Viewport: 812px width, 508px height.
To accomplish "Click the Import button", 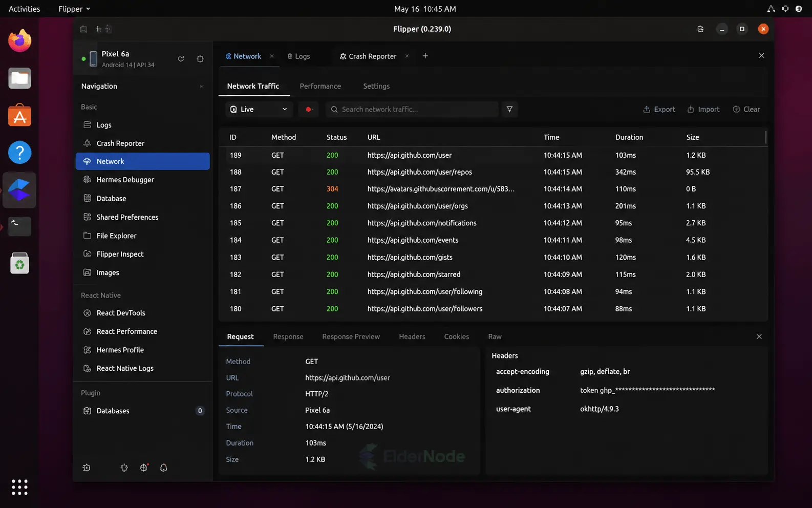I will tap(703, 109).
